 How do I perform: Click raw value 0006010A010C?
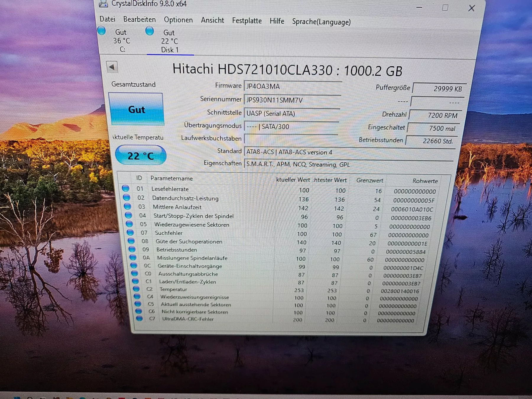412,209
